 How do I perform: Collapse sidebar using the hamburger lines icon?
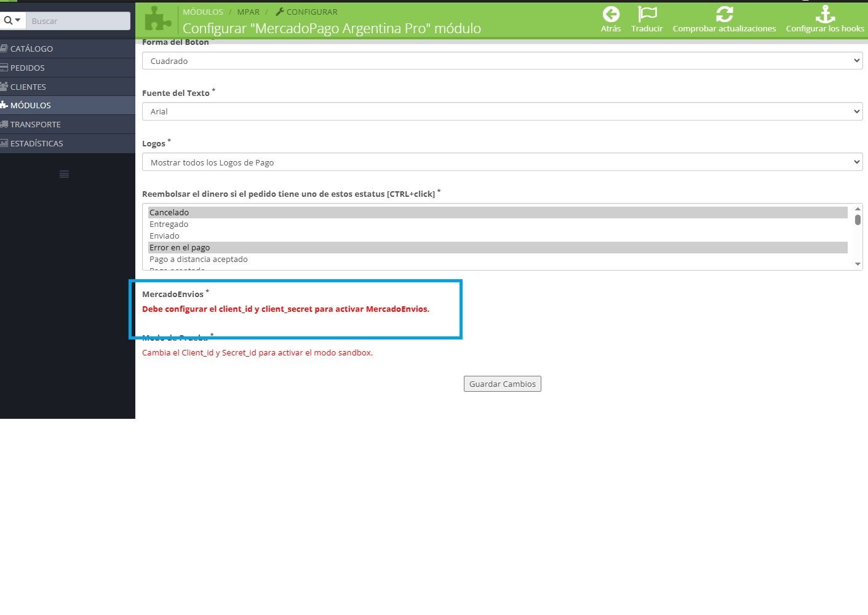click(x=64, y=174)
